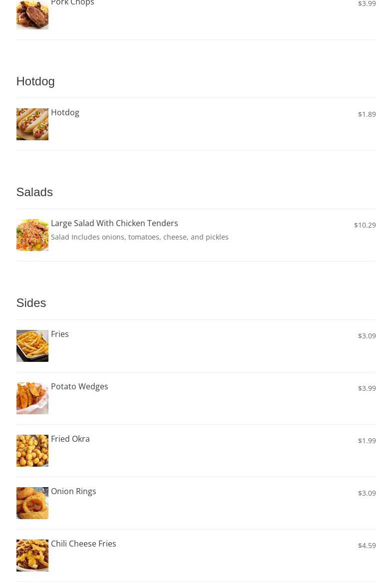Click the $10.29 salad price
392x582 pixels.
tap(365, 225)
